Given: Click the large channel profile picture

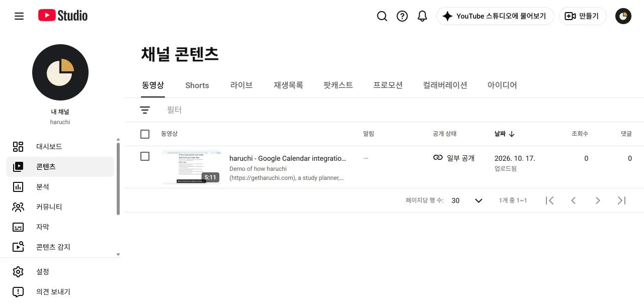Looking at the screenshot, I should 60,72.
